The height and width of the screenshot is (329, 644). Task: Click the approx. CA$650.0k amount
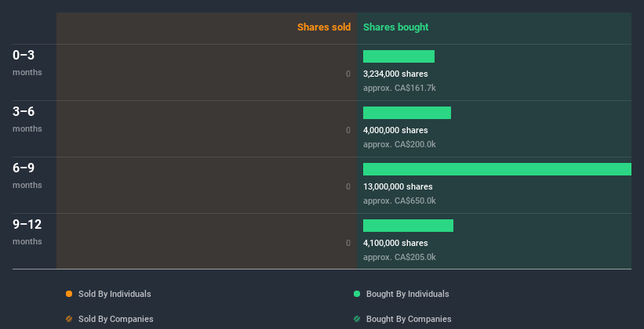(399, 201)
